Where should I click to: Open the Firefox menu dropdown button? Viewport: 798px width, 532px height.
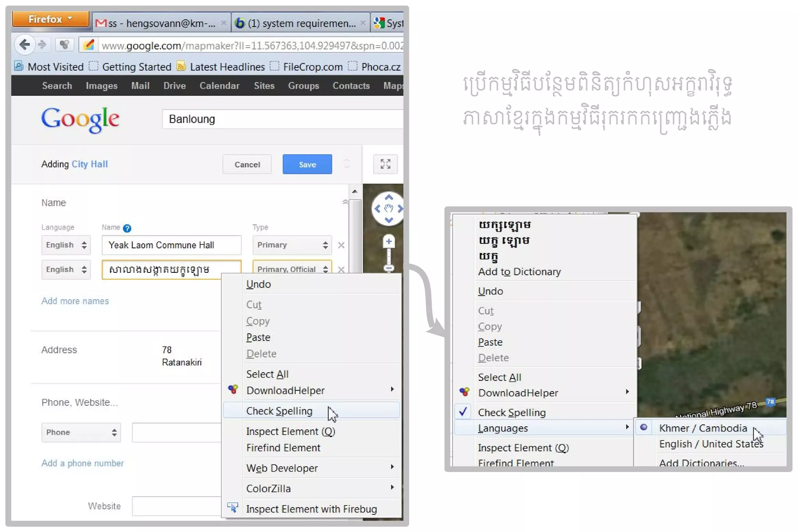click(50, 19)
